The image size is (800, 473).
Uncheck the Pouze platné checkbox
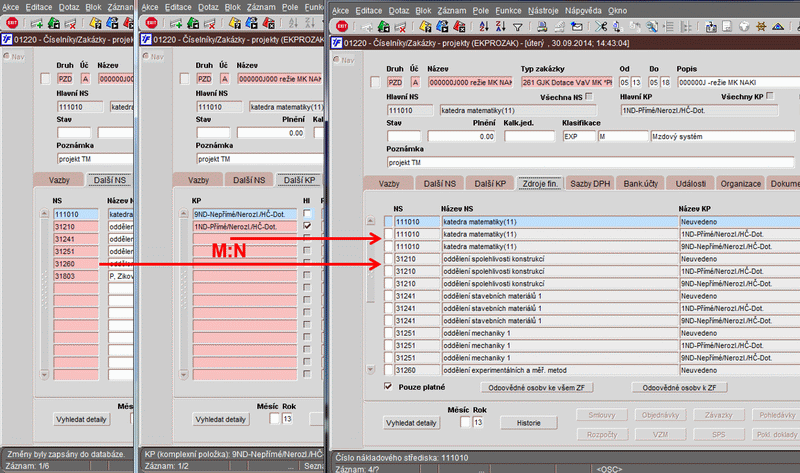(x=388, y=386)
